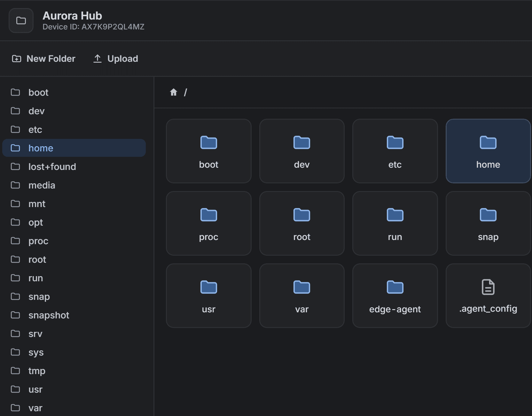Click the slash path in breadcrumb
Screen dimensions: 532x416
[x=185, y=92]
